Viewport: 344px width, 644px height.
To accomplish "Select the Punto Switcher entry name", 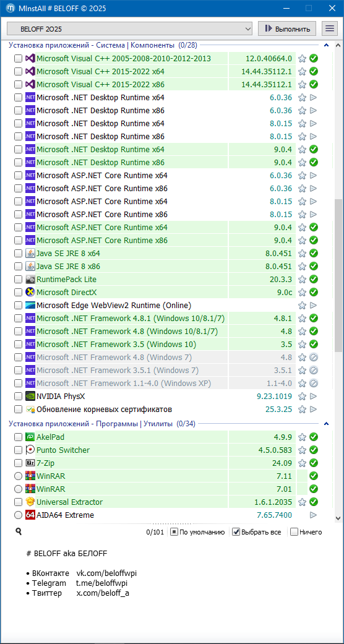I will click(63, 450).
